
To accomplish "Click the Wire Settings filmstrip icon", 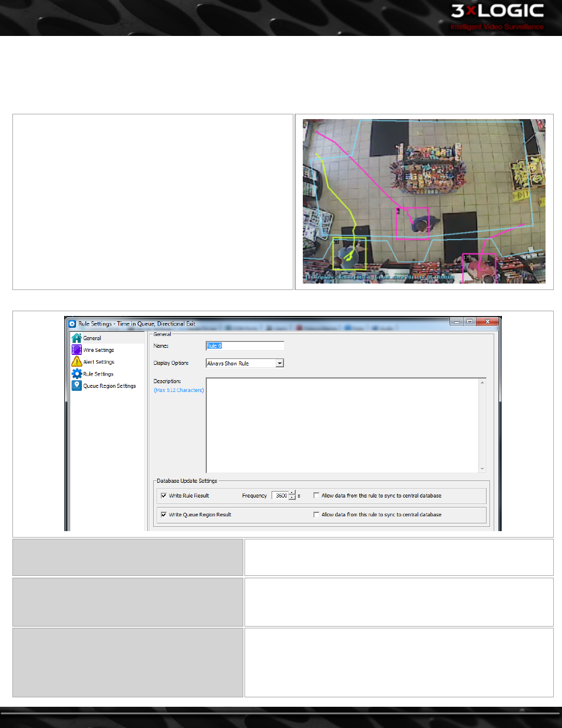I will coord(77,350).
